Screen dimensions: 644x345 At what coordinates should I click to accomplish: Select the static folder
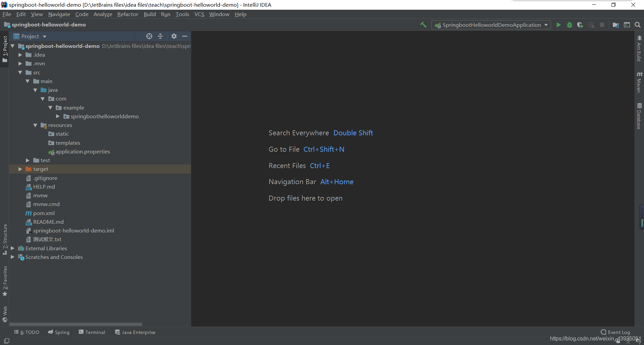[x=58, y=134]
